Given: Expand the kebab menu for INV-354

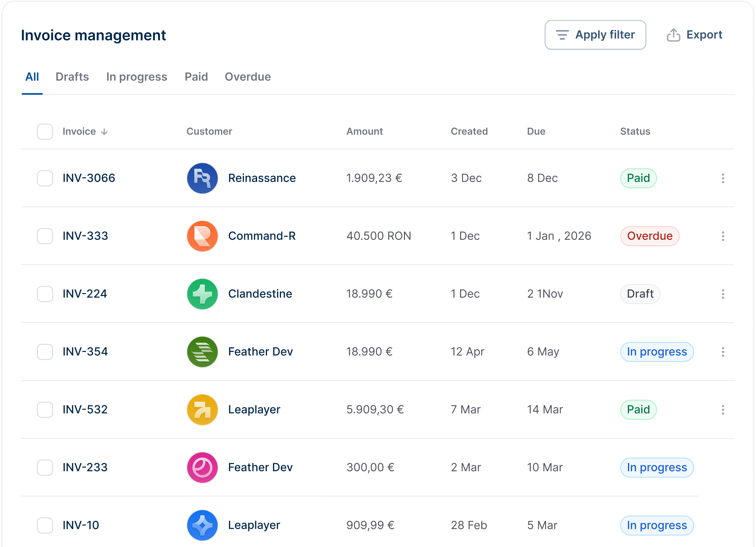Looking at the screenshot, I should coord(723,351).
